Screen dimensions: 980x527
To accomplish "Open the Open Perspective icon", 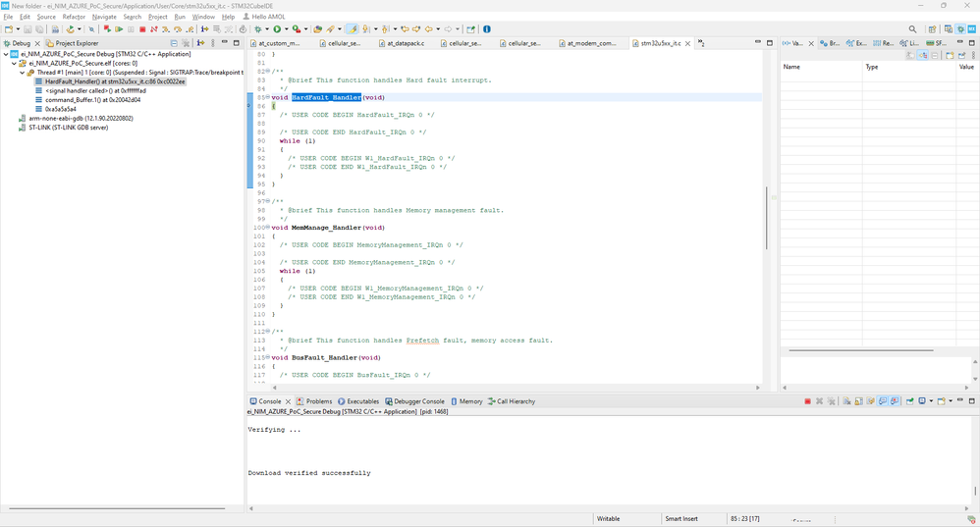I will coord(932,28).
